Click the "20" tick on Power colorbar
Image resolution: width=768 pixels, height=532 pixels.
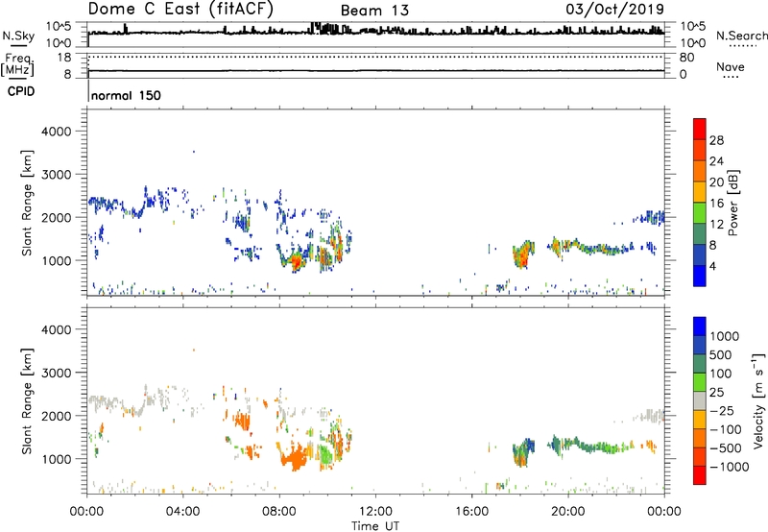point(716,182)
